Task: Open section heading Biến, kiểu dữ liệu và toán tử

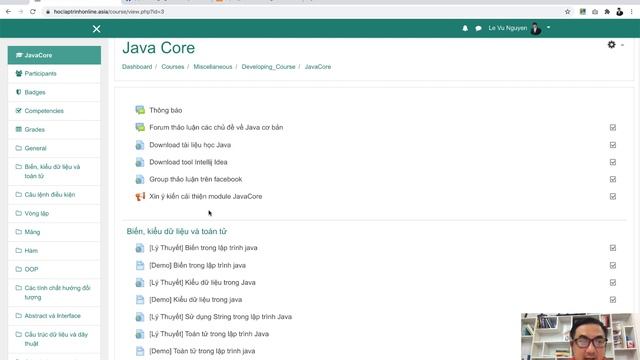Action: coord(177,231)
